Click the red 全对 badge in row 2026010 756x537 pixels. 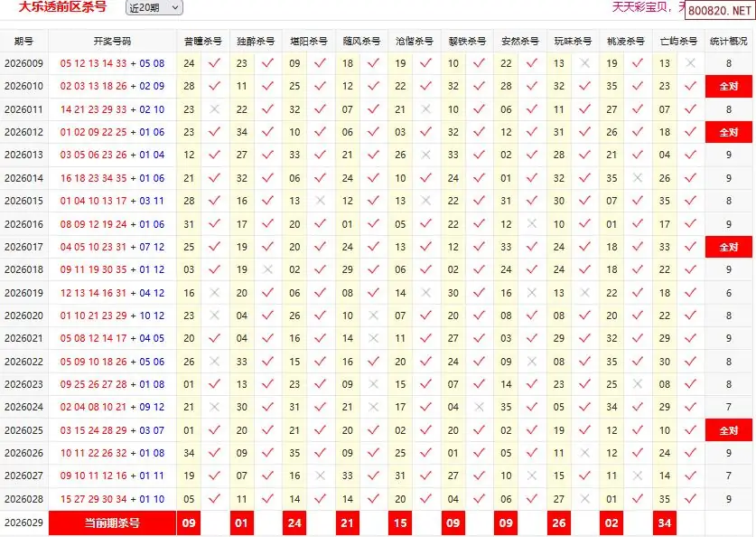728,87
